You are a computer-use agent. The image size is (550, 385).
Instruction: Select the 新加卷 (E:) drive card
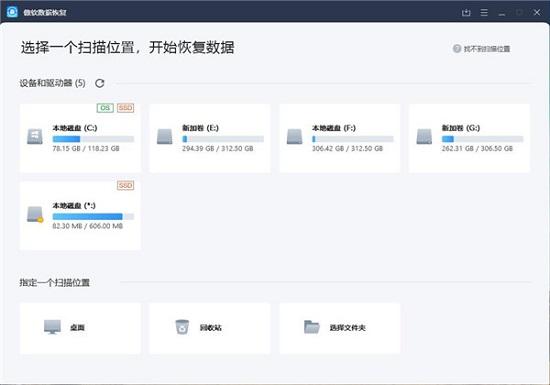tap(210, 138)
